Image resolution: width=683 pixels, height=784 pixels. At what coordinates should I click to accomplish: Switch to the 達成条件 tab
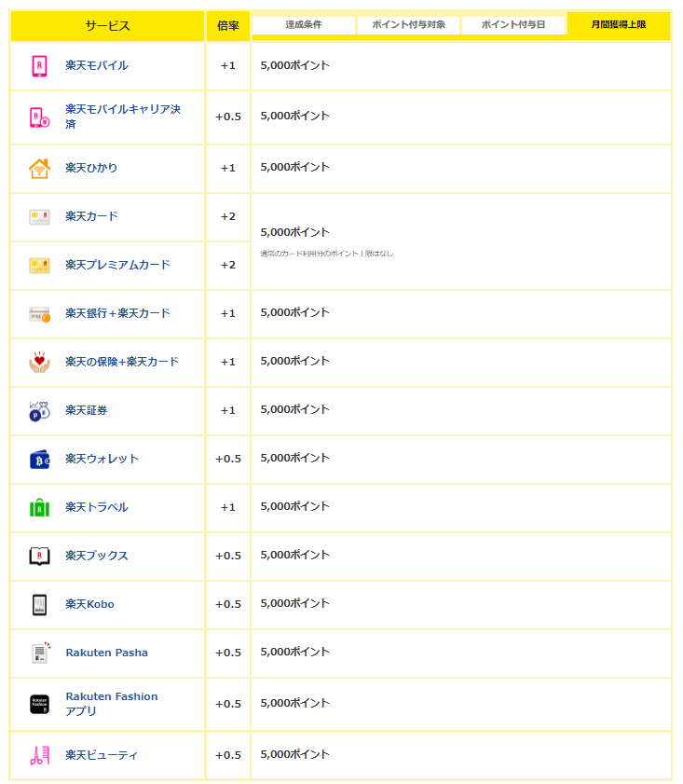point(304,25)
